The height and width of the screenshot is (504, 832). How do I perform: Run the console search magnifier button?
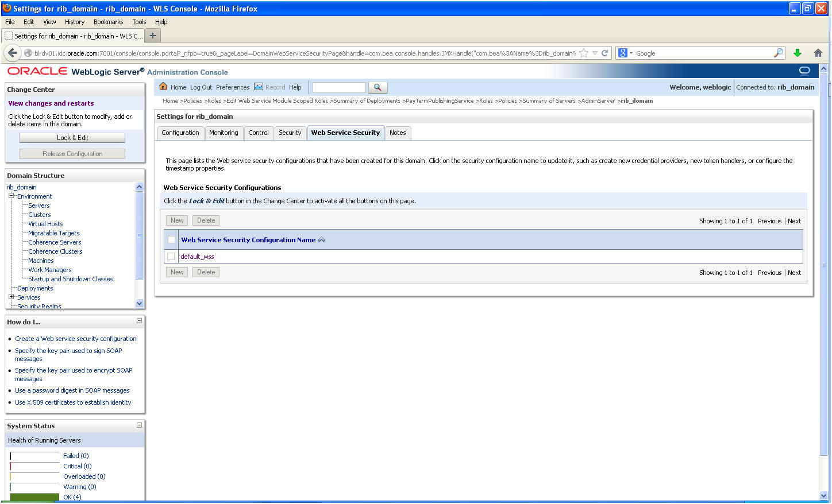pyautogui.click(x=378, y=87)
